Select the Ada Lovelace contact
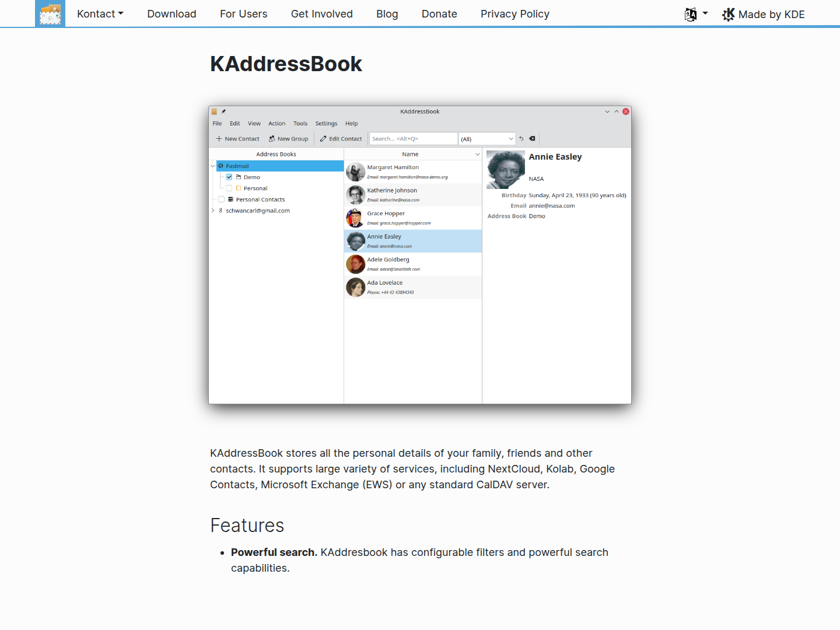 pos(413,287)
